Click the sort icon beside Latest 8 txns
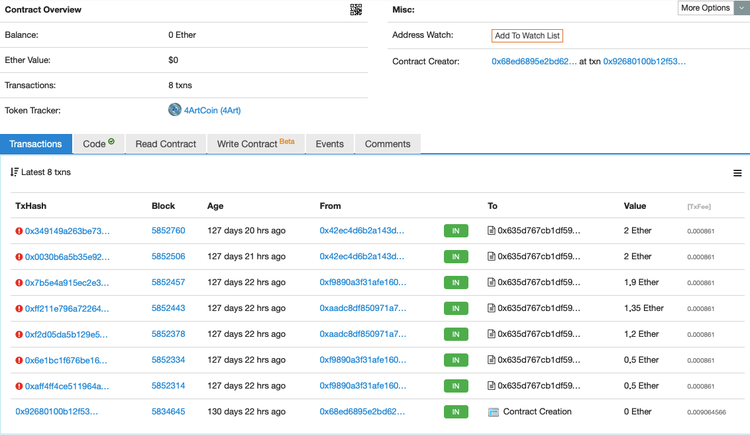The height and width of the screenshot is (435, 750). (14, 172)
